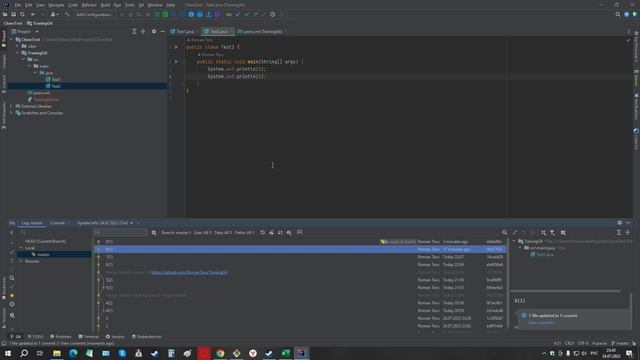This screenshot has width=640, height=360.
Task: Click the Search Everywhere magnifier icon
Action: pyautogui.click(x=618, y=14)
